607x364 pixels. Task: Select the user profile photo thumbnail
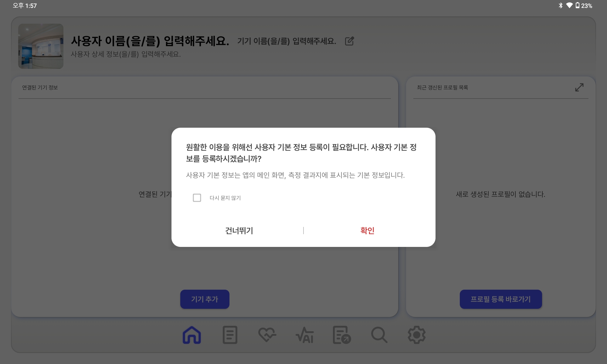click(41, 46)
